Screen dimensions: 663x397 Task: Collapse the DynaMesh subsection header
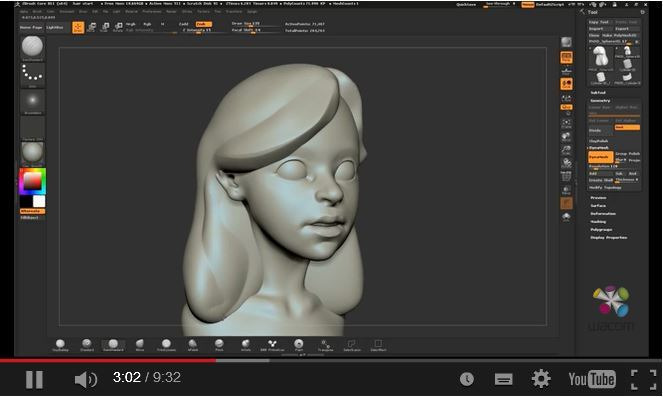(x=599, y=148)
